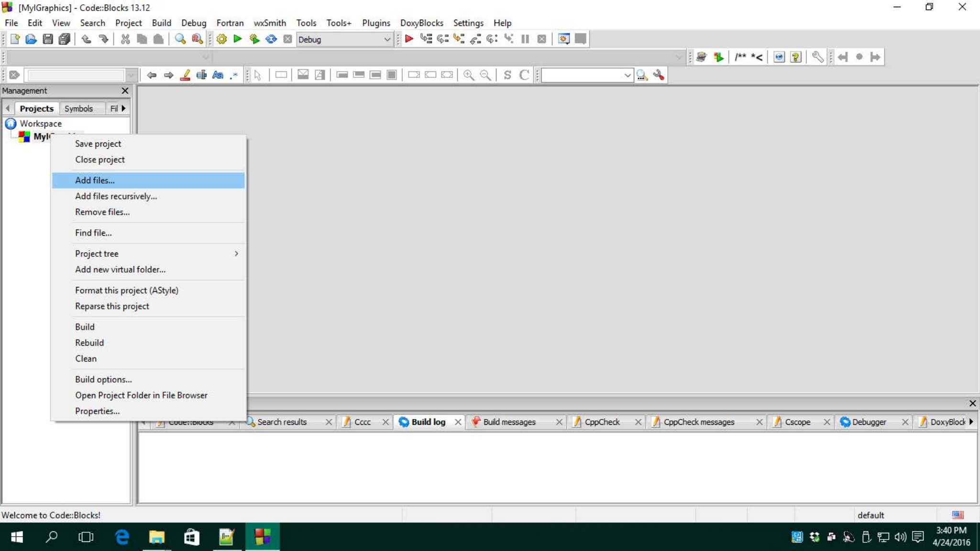
Task: Click Properties... in the context menu
Action: click(97, 411)
